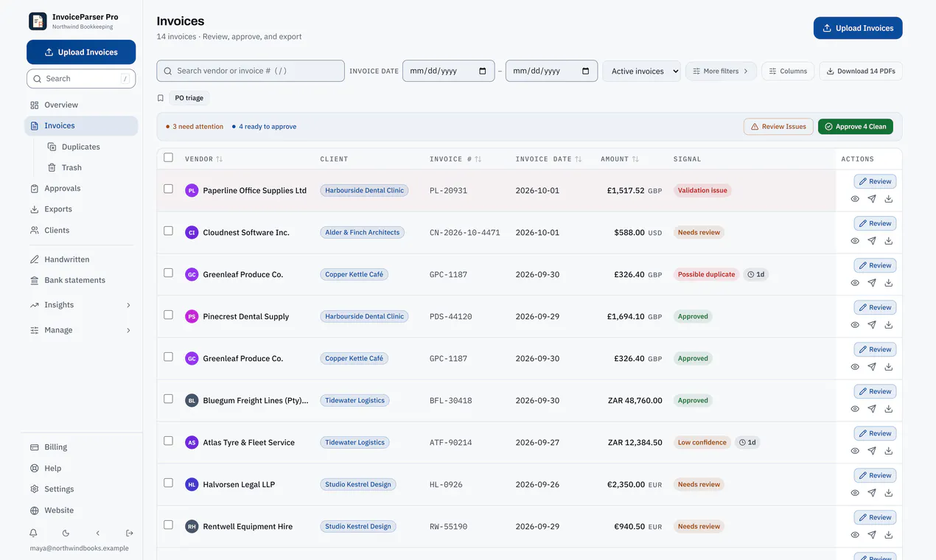Download the Bluegum Freight Lines invoice
The image size is (936, 560).
pyautogui.click(x=889, y=409)
